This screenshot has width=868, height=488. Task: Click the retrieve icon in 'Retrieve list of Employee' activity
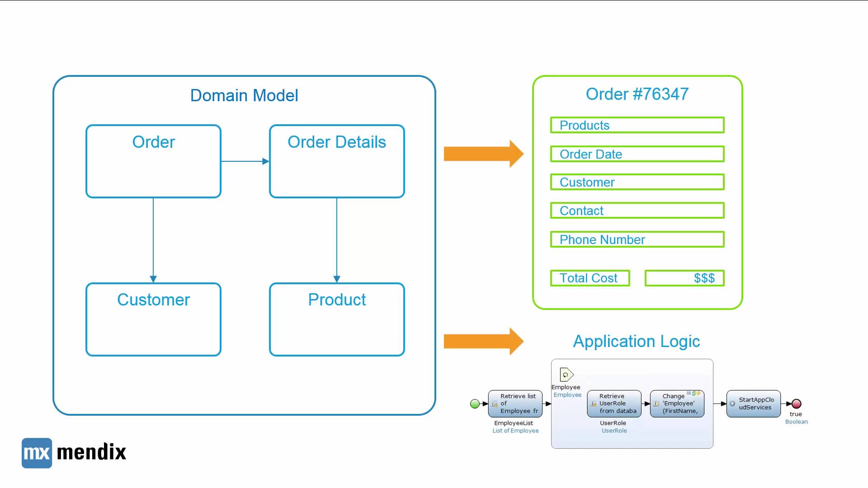point(494,404)
